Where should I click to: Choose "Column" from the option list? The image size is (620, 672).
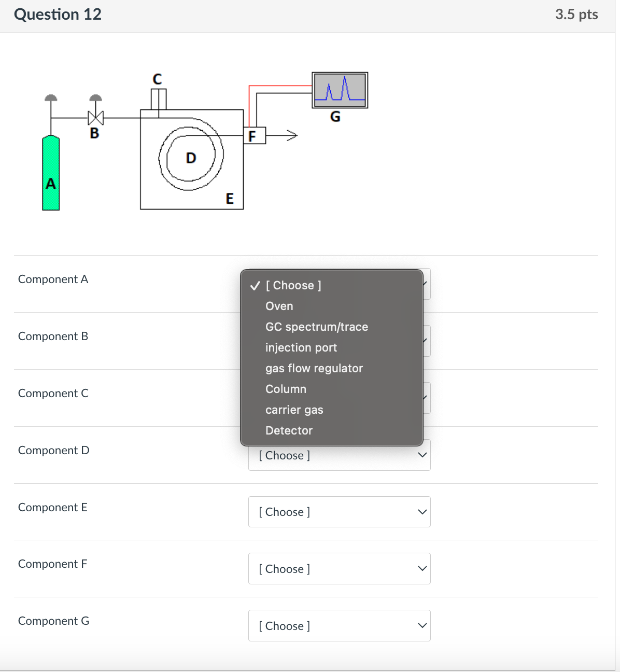pyautogui.click(x=286, y=389)
